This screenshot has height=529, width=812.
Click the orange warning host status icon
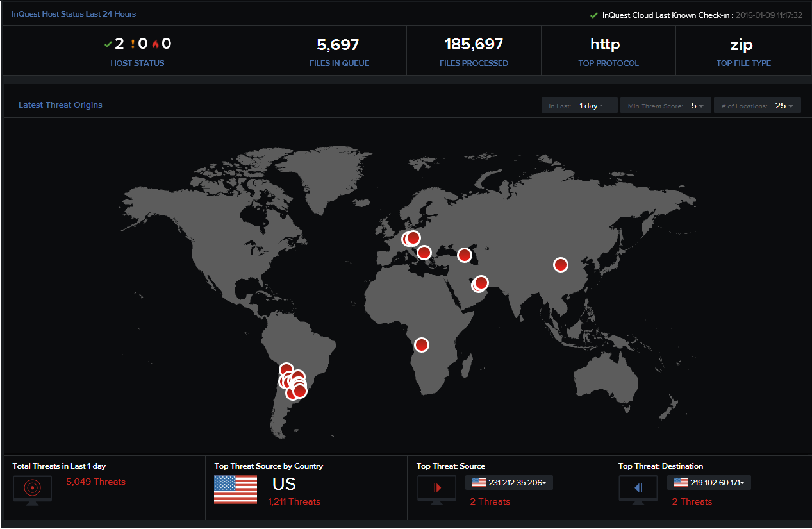point(133,44)
